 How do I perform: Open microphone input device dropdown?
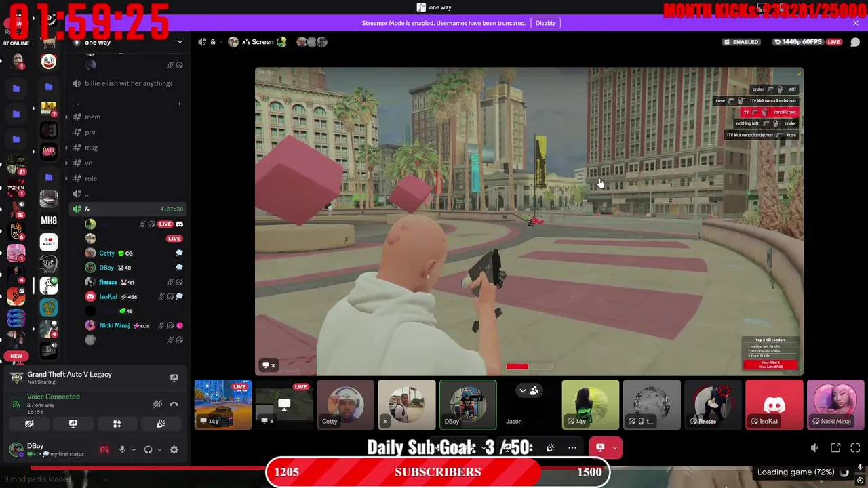pos(134,449)
